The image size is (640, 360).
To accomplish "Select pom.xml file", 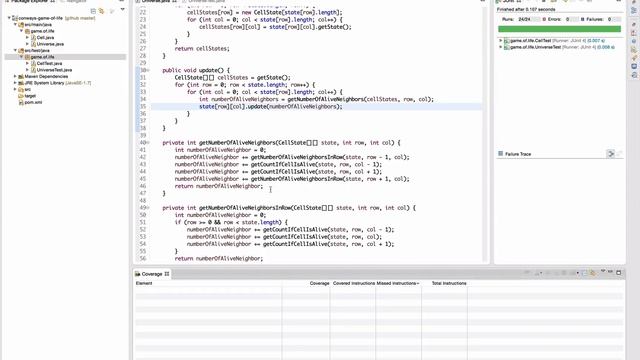I will (x=33, y=102).
